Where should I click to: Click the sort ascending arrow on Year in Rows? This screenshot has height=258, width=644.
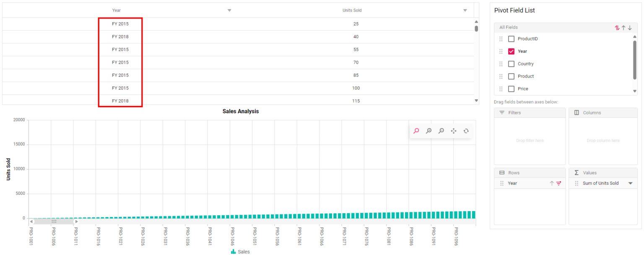point(553,183)
